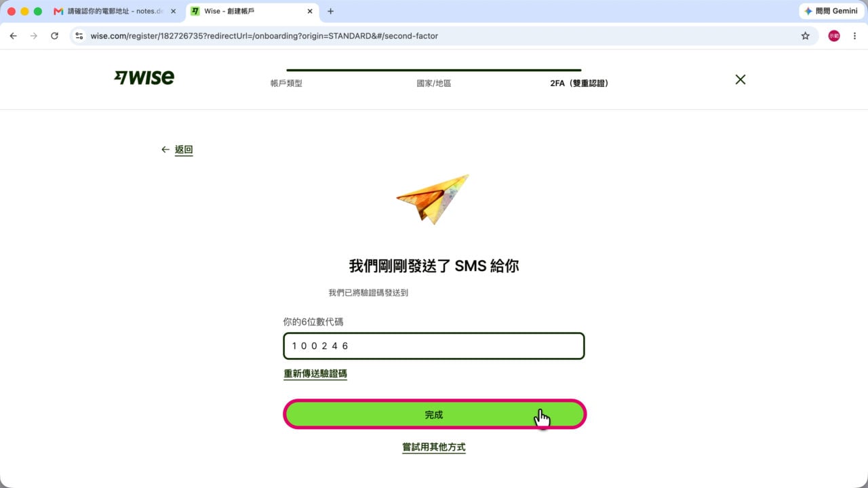This screenshot has height=488, width=868.
Task: Switch to the Gmail tab
Action: tap(115, 12)
